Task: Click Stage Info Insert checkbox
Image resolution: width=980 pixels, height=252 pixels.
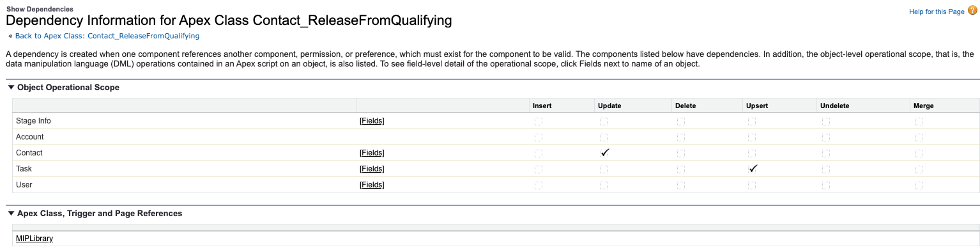Action: point(539,121)
